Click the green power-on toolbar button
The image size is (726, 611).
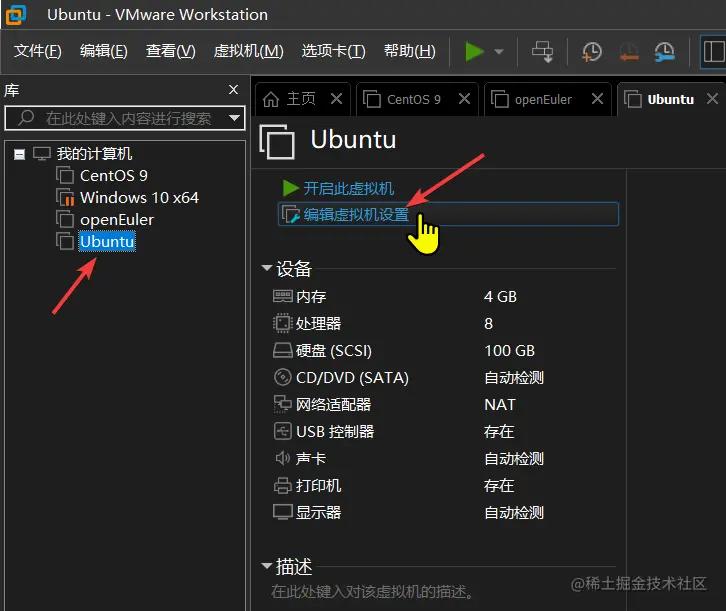(475, 51)
